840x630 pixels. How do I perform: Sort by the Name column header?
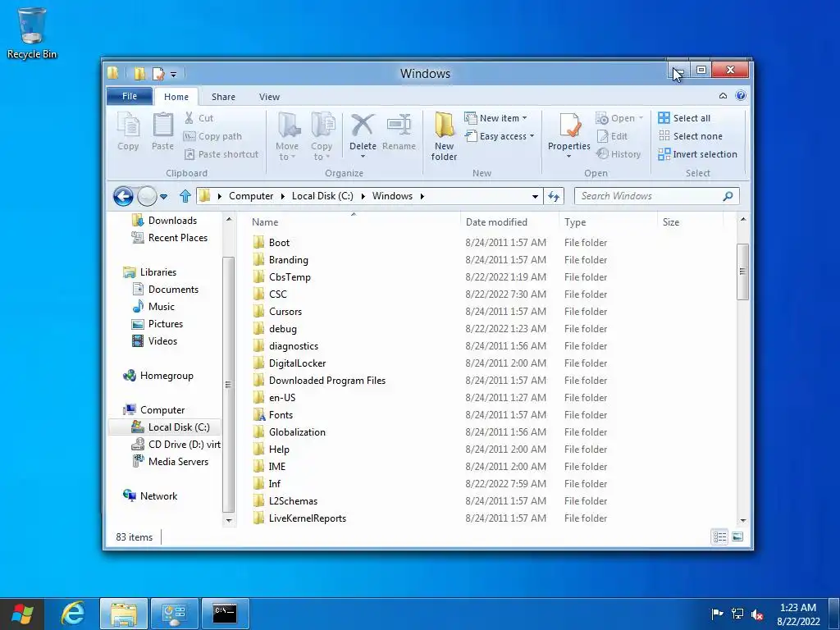pos(354,221)
